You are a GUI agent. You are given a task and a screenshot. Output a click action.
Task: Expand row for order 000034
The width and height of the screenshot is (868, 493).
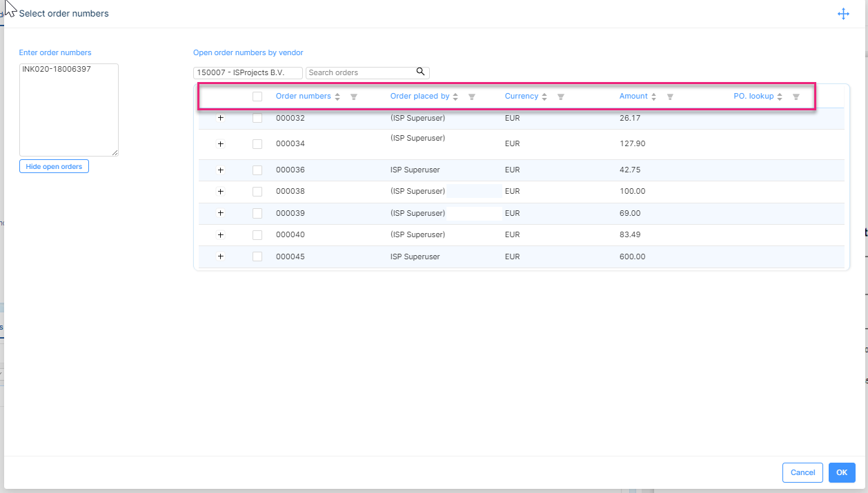coord(221,144)
